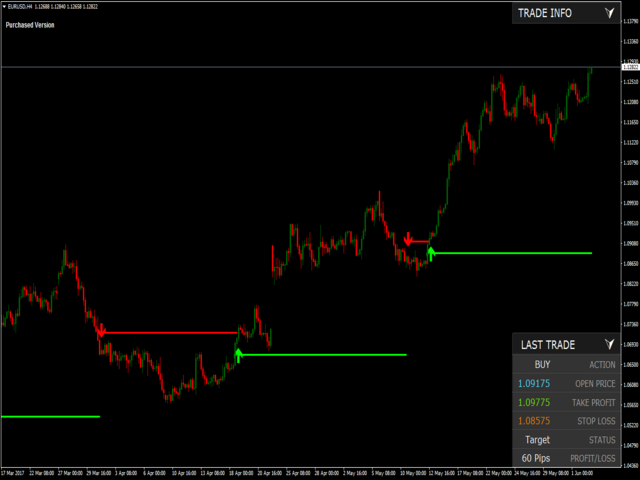Select the red sell arrow near 10 May

pos(407,239)
